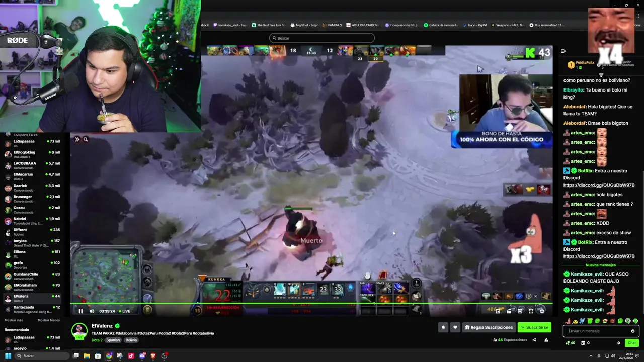This screenshot has width=644, height=362.
Task: Open Weapons - RAGE M... bookmark
Action: [508, 25]
